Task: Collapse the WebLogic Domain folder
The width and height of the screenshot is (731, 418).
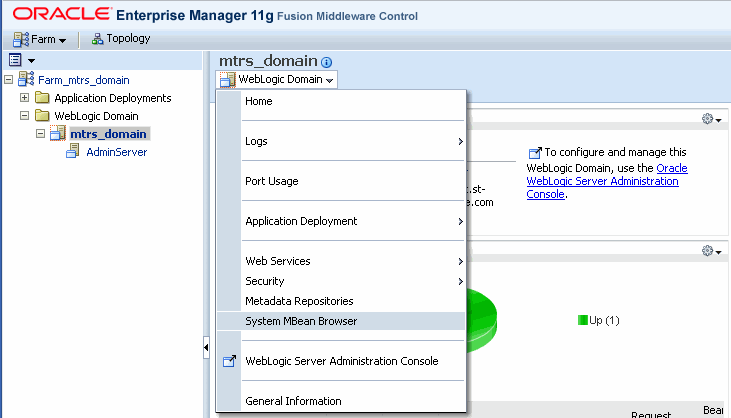Action: click(24, 115)
